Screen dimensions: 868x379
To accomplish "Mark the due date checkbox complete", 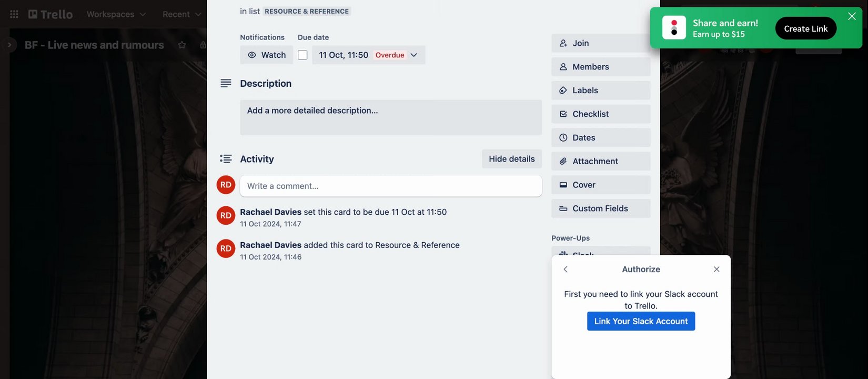I will tap(302, 55).
